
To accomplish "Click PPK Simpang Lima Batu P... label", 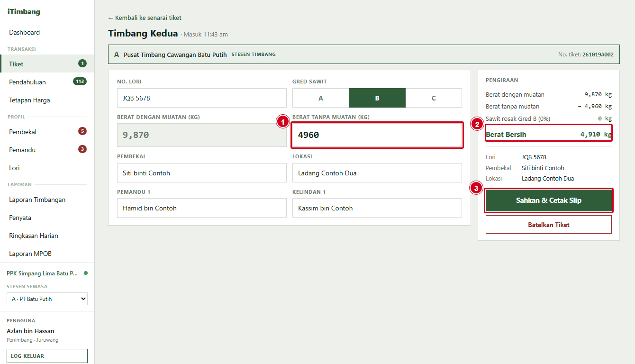I will [42, 273].
